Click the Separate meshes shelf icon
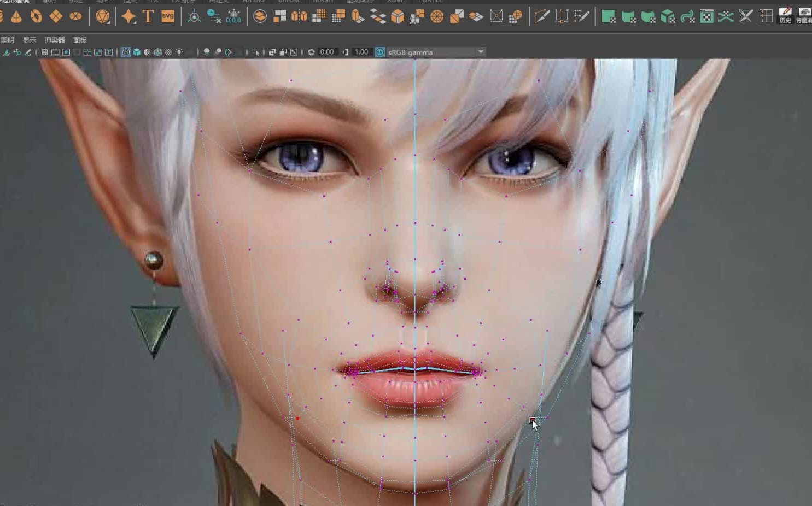Viewport: 812px width, 506px height. click(x=280, y=16)
